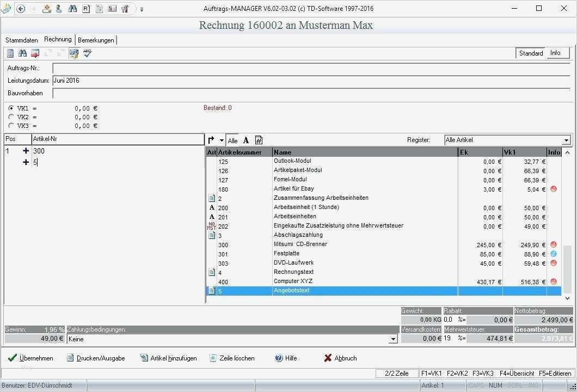
Task: Click the article list scroll down arrow
Action: coord(567,298)
